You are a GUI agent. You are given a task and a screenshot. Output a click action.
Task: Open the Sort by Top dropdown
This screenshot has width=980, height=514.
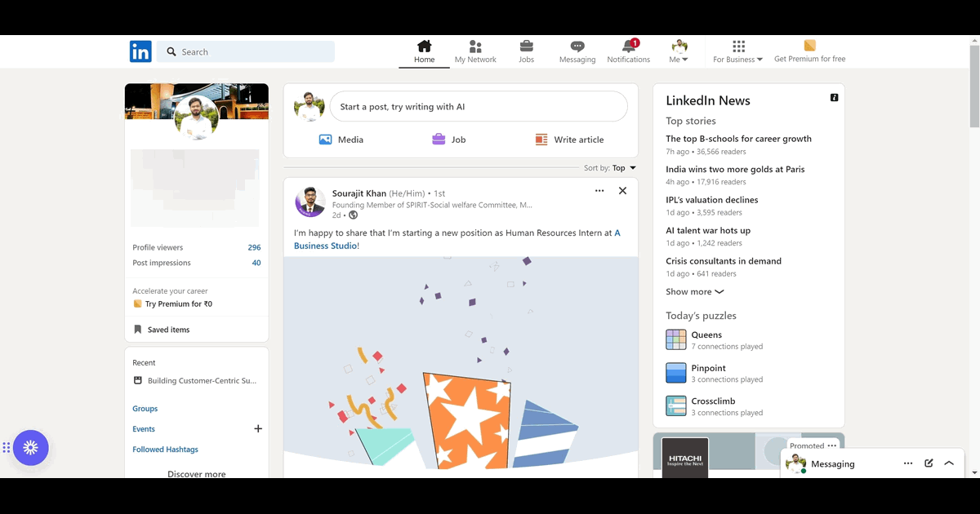point(610,168)
